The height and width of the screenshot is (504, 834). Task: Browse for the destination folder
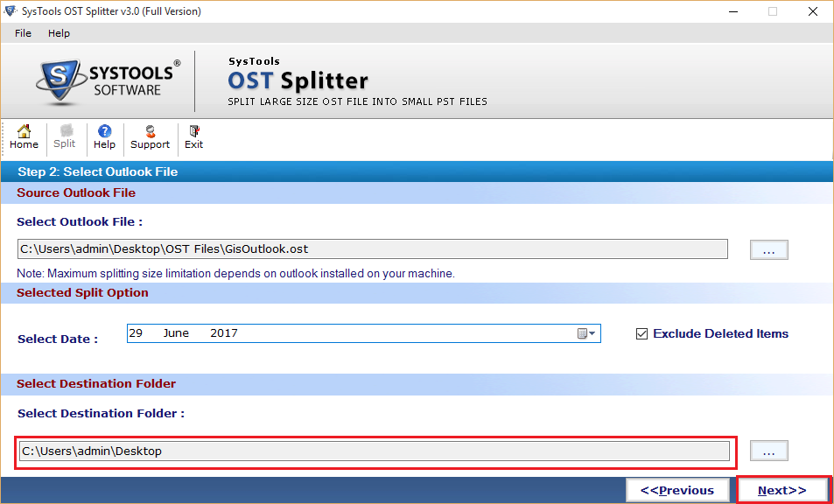[768, 451]
